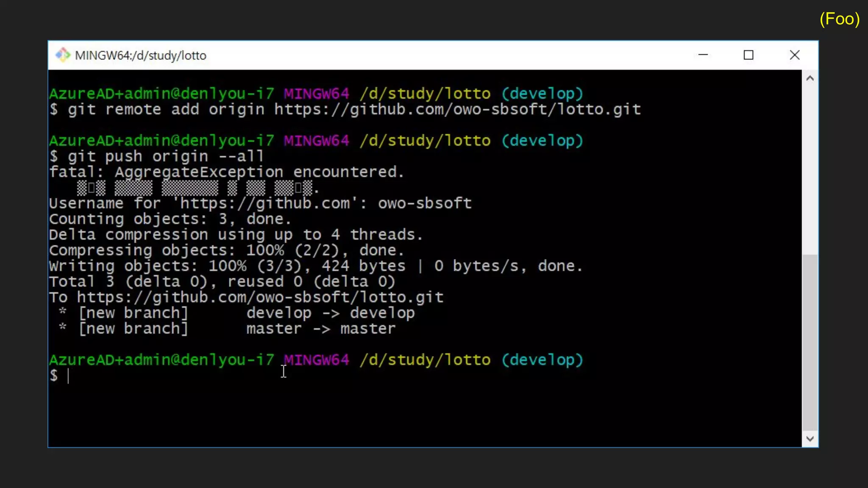The image size is (868, 488).
Task: Click the 'develop -> develop' new branch line
Action: (x=330, y=313)
